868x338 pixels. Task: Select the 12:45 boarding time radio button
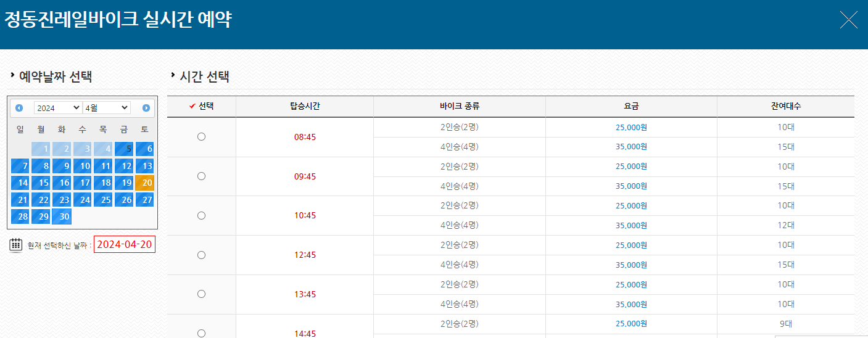[201, 255]
